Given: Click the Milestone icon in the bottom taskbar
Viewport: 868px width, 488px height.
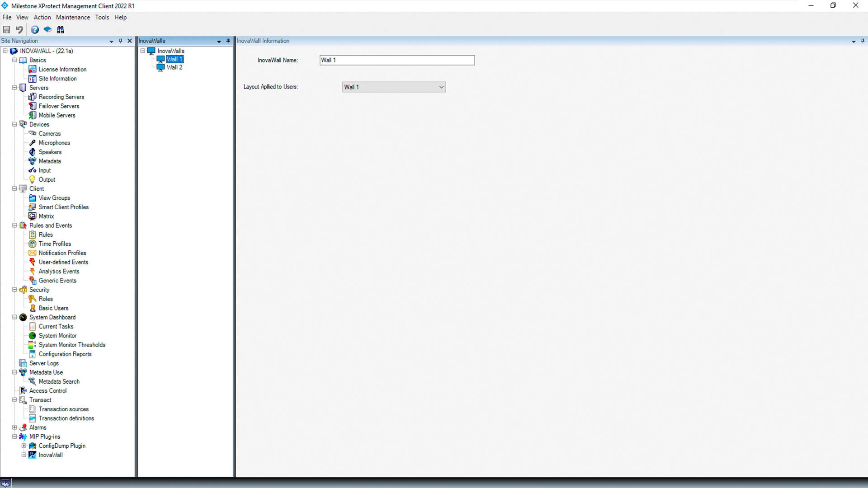Looking at the screenshot, I should click(5, 483).
